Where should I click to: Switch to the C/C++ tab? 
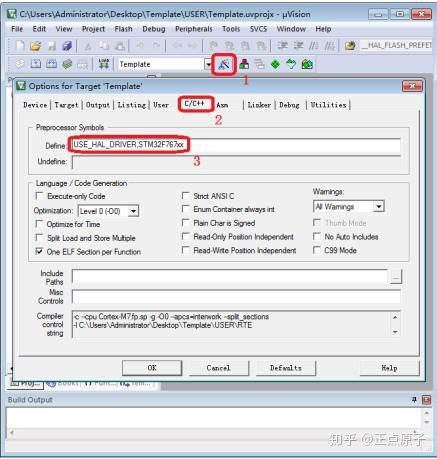195,104
